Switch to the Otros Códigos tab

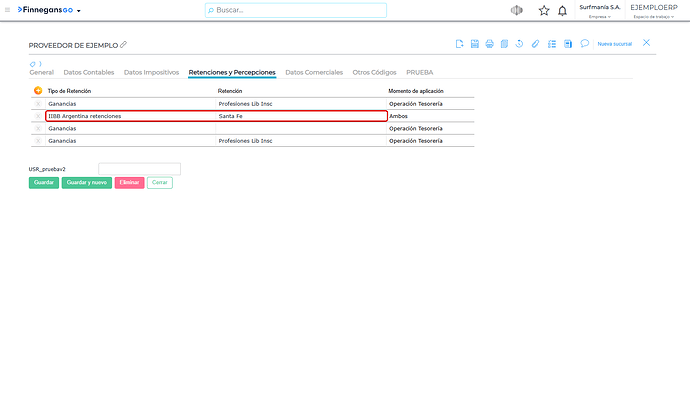point(374,72)
